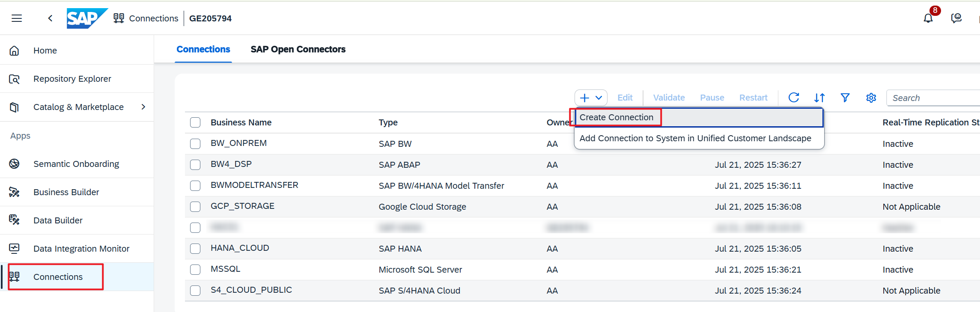Viewport: 980px width, 312px height.
Task: Go back with the left chevron
Action: (x=50, y=18)
